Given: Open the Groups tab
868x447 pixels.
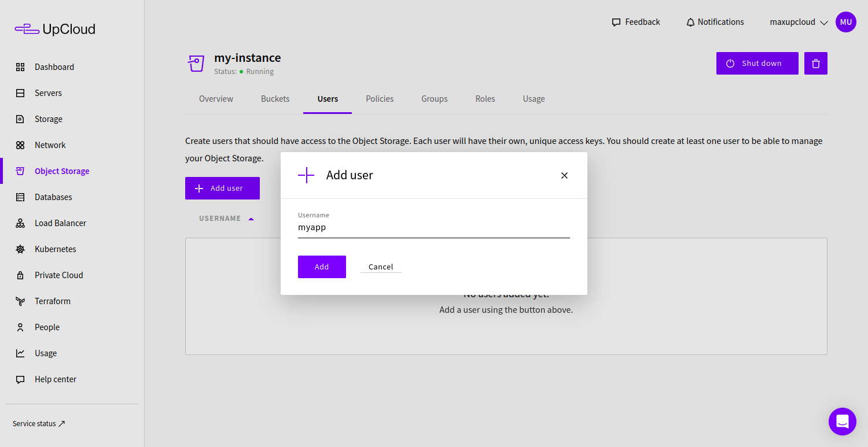Looking at the screenshot, I should pyautogui.click(x=435, y=99).
